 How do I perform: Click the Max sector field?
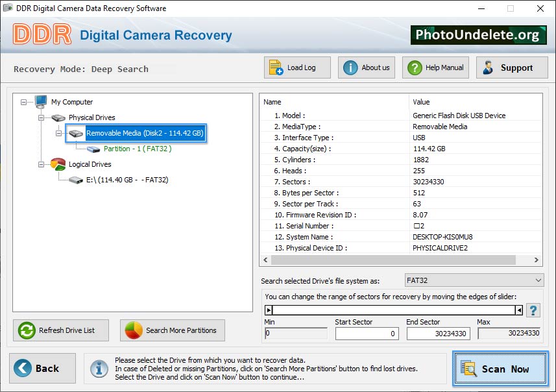tap(509, 334)
